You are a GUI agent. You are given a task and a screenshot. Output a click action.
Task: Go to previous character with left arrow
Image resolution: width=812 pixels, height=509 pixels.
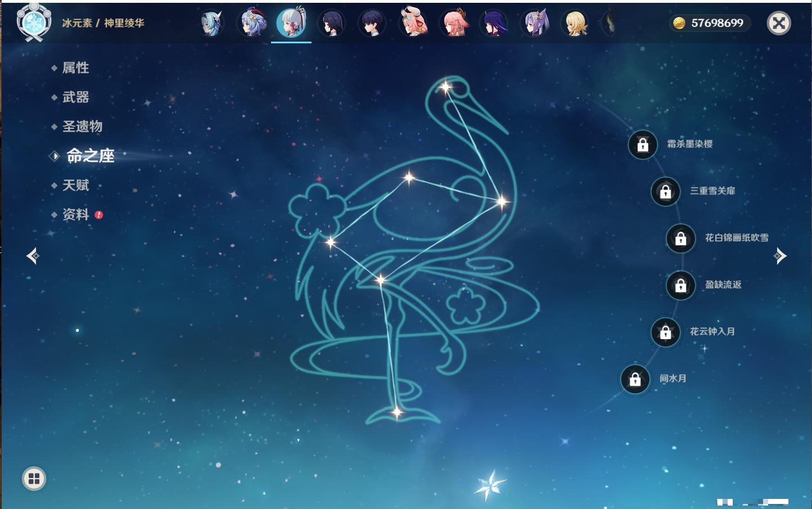pos(33,256)
